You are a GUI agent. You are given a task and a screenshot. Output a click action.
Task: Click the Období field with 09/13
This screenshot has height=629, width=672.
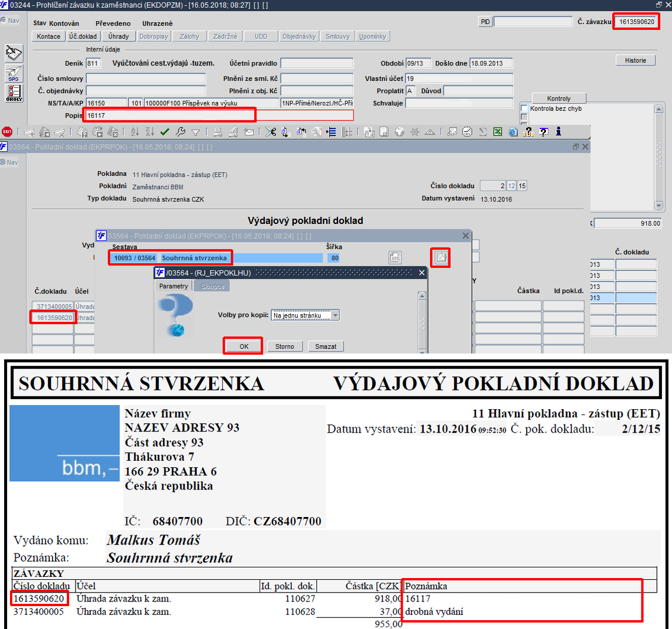418,63
